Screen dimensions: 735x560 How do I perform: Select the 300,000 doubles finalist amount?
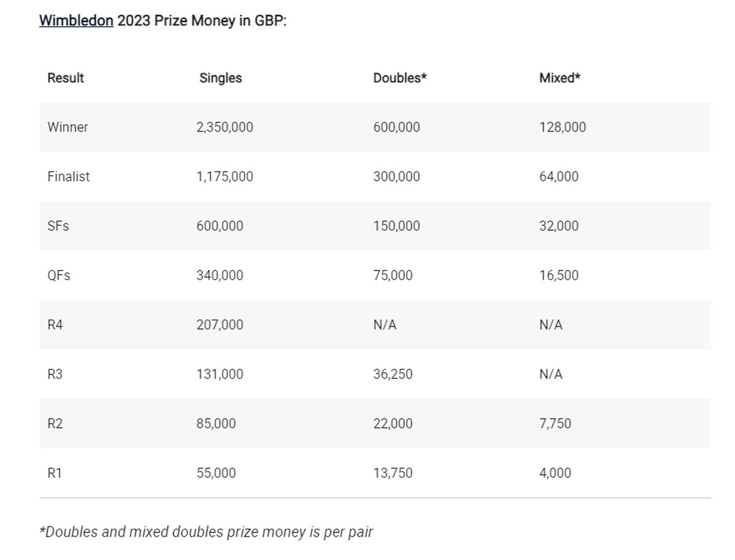(x=397, y=177)
